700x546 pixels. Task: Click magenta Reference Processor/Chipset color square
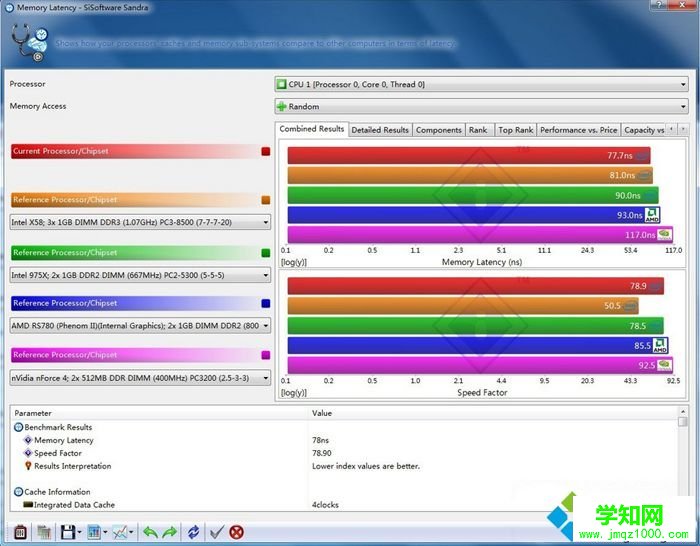coord(266,355)
